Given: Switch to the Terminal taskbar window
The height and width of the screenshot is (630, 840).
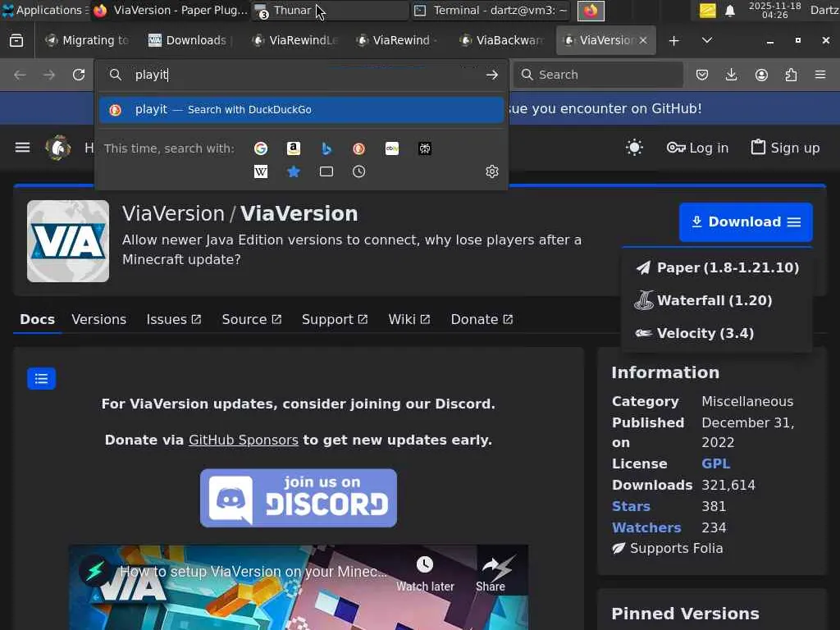Looking at the screenshot, I should [x=491, y=10].
